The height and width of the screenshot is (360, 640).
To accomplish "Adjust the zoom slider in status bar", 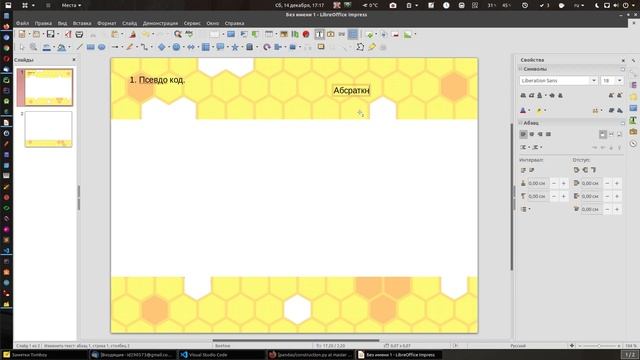I will tap(599, 346).
